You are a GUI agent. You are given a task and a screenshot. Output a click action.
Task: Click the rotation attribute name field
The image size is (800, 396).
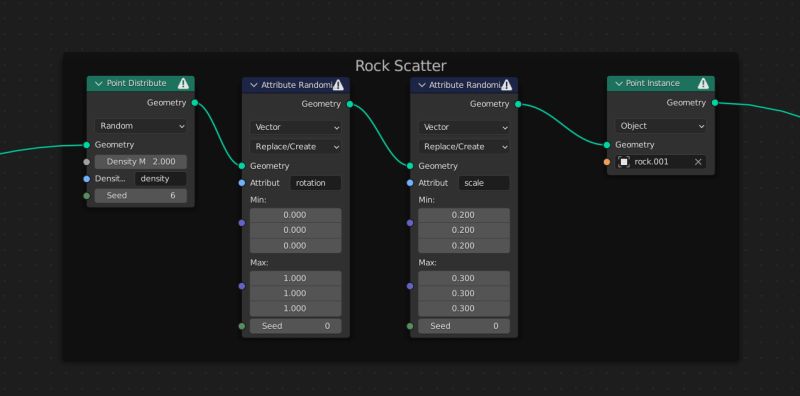[316, 183]
